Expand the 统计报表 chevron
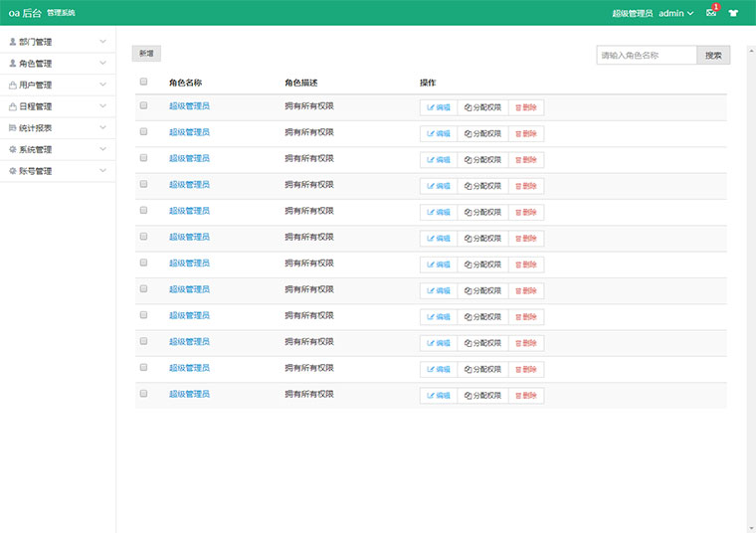 (102, 127)
